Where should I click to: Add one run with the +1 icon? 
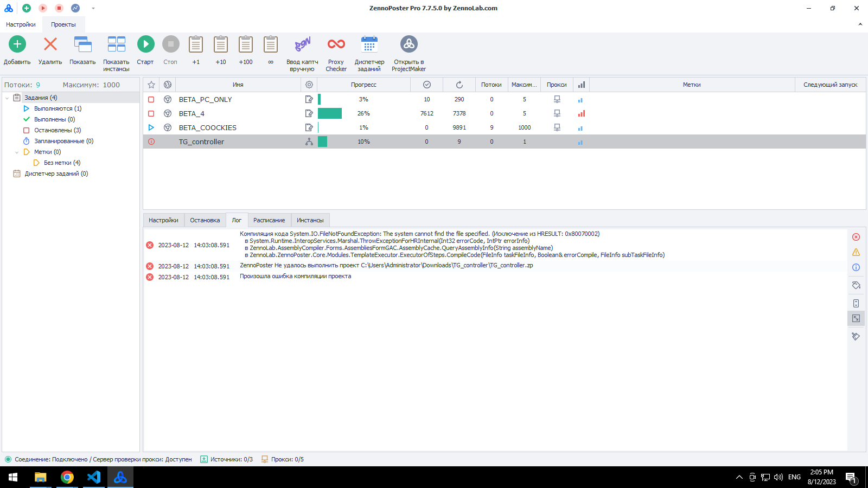coord(196,44)
